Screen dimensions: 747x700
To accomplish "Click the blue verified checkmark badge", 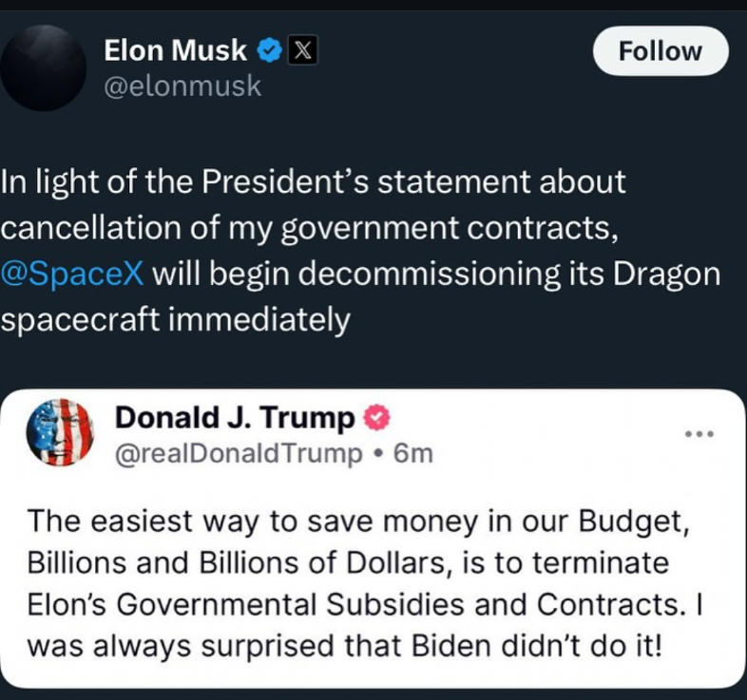I will click(270, 50).
